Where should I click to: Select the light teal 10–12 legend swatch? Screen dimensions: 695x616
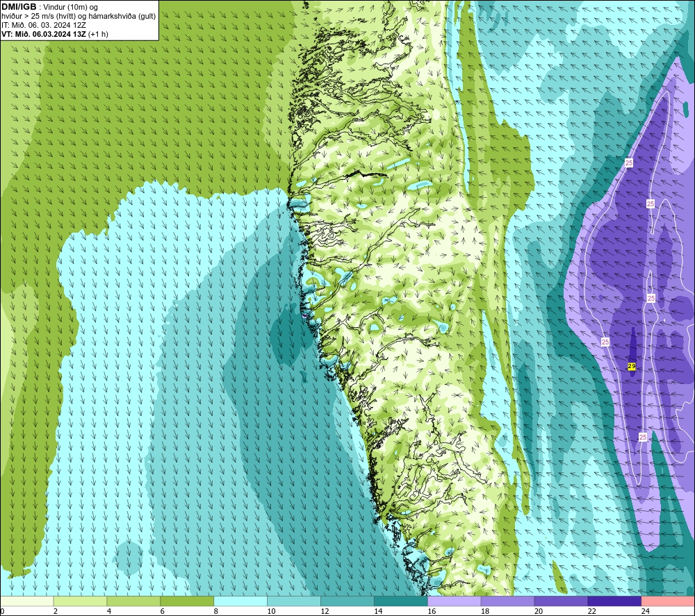294,601
